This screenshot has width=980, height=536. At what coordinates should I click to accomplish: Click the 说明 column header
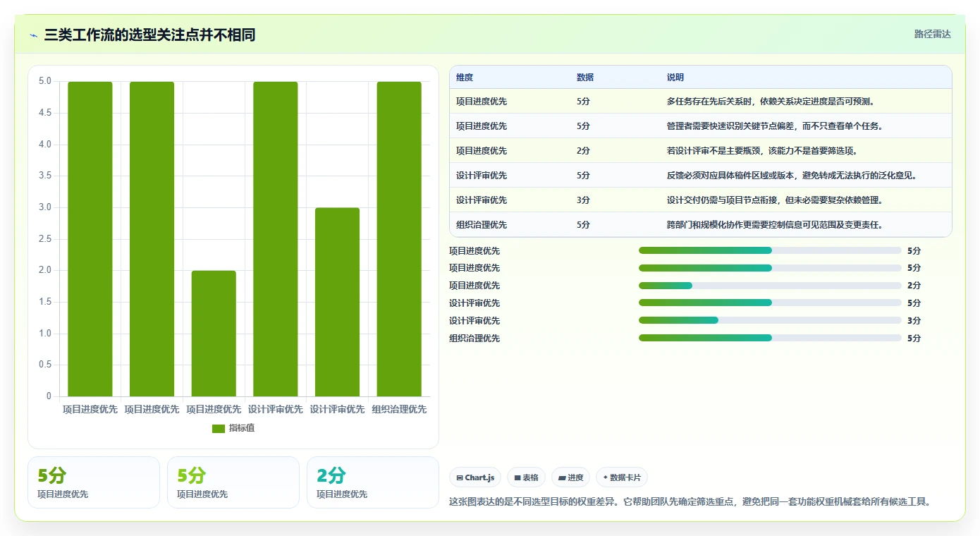(675, 78)
